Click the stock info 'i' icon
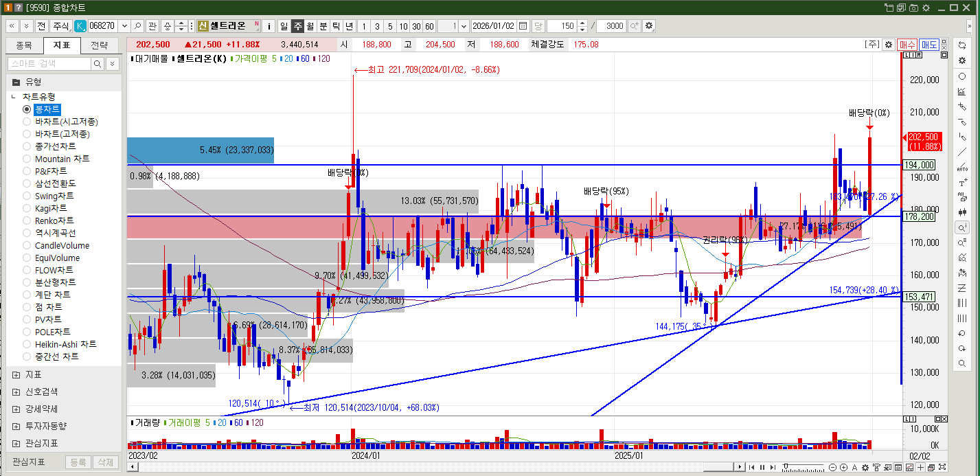The width and height of the screenshot is (980, 476). click(x=269, y=25)
